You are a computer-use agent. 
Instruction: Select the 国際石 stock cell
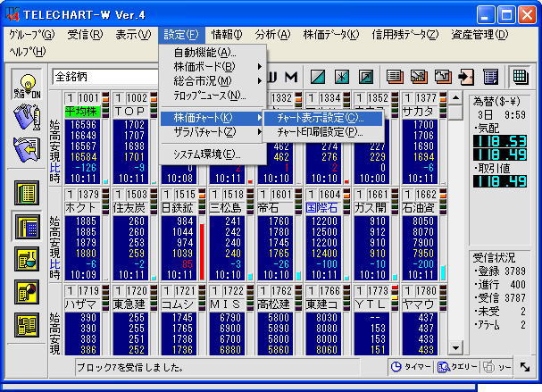tap(323, 208)
